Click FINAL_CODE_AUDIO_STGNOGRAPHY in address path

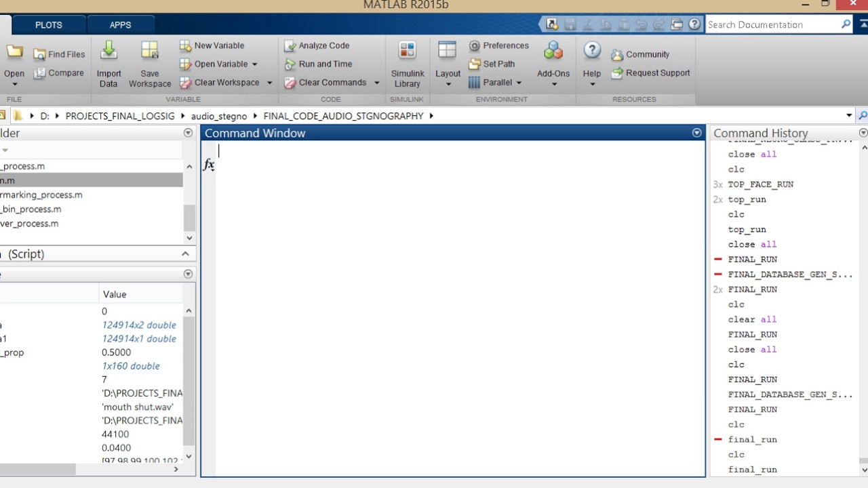pos(343,116)
